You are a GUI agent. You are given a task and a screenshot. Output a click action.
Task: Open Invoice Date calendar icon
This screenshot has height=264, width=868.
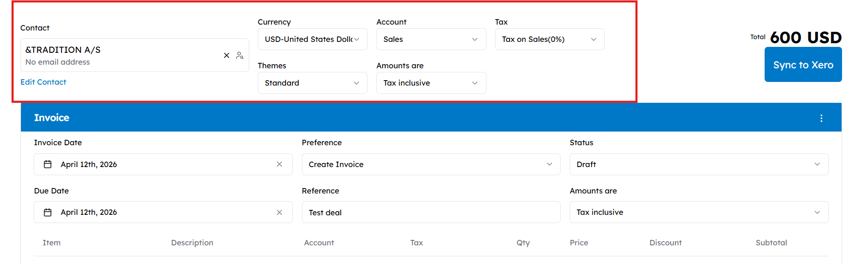click(47, 164)
